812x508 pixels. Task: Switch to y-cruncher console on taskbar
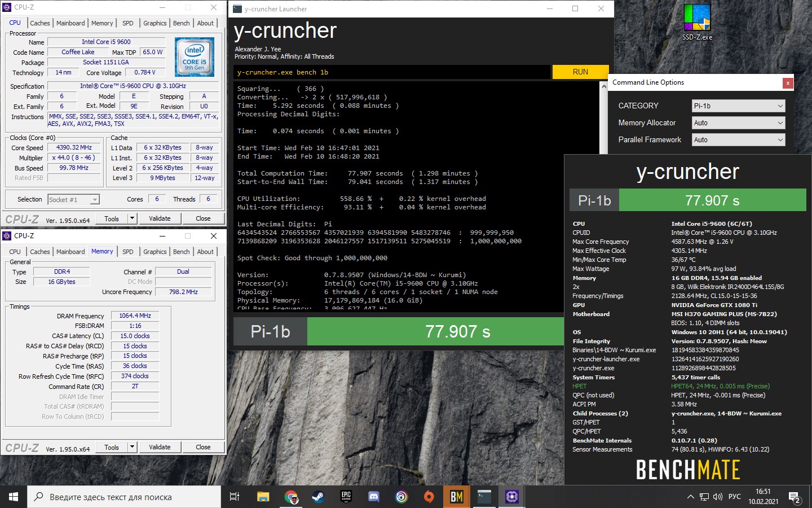484,497
